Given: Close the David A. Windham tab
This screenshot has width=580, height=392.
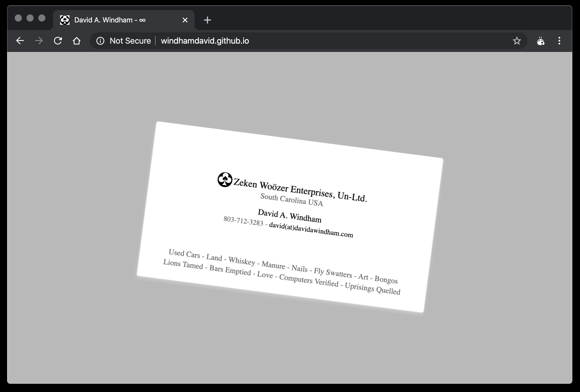Looking at the screenshot, I should [185, 20].
